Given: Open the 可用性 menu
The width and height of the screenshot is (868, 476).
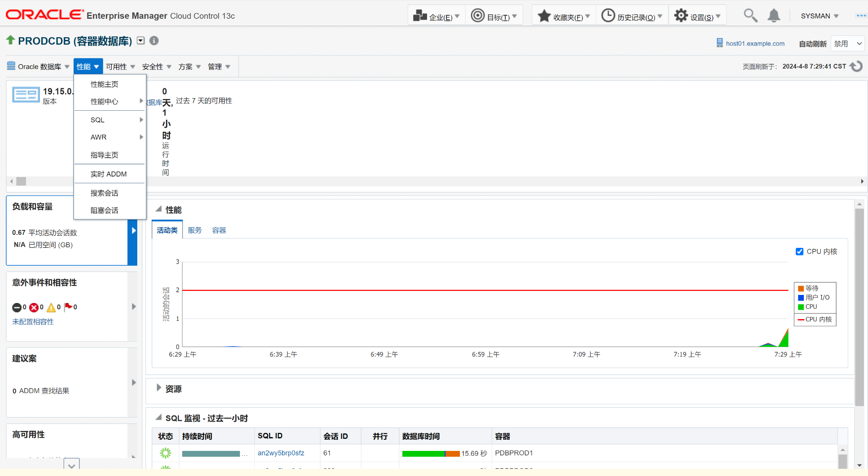Looking at the screenshot, I should [x=120, y=66].
